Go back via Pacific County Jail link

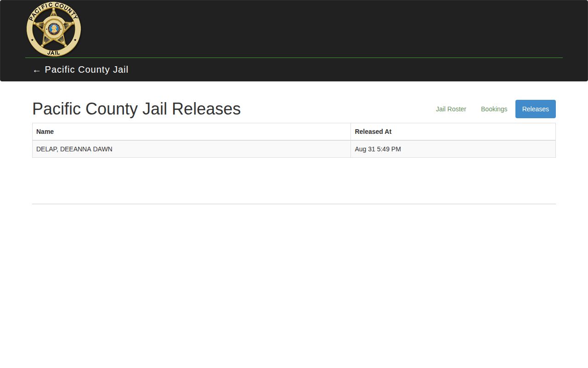coord(80,70)
